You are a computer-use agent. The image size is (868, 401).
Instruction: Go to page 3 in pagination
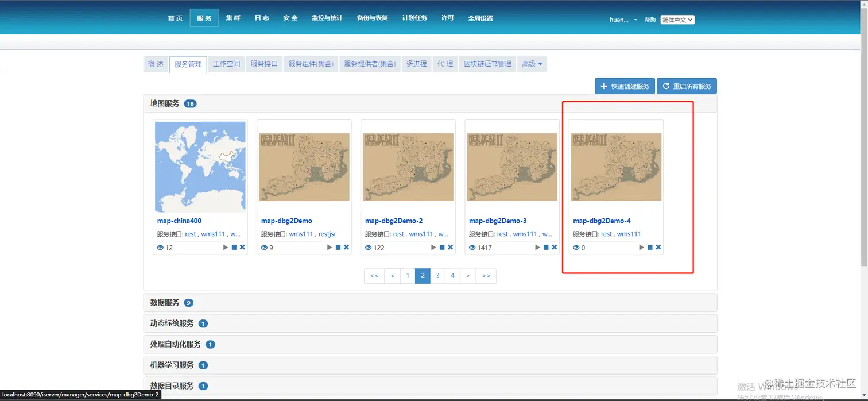[437, 276]
